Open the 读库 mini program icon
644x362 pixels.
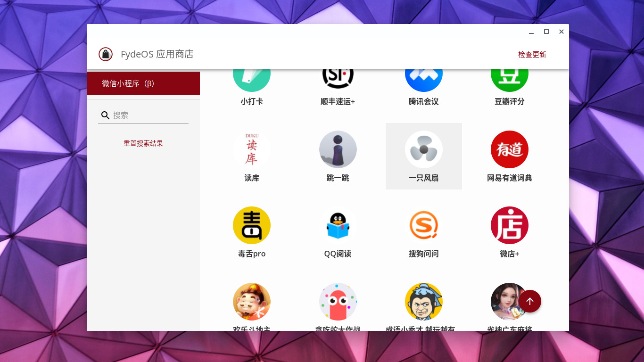tap(251, 149)
